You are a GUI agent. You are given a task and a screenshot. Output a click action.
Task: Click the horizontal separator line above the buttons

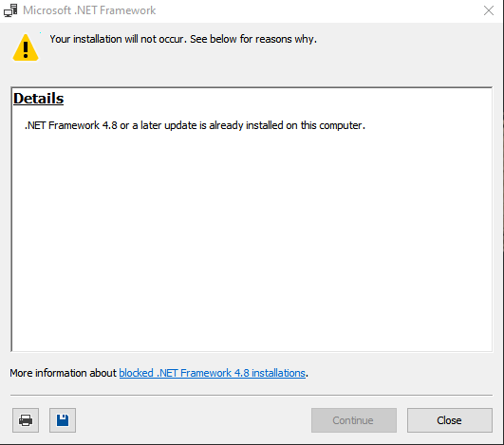[x=252, y=395]
